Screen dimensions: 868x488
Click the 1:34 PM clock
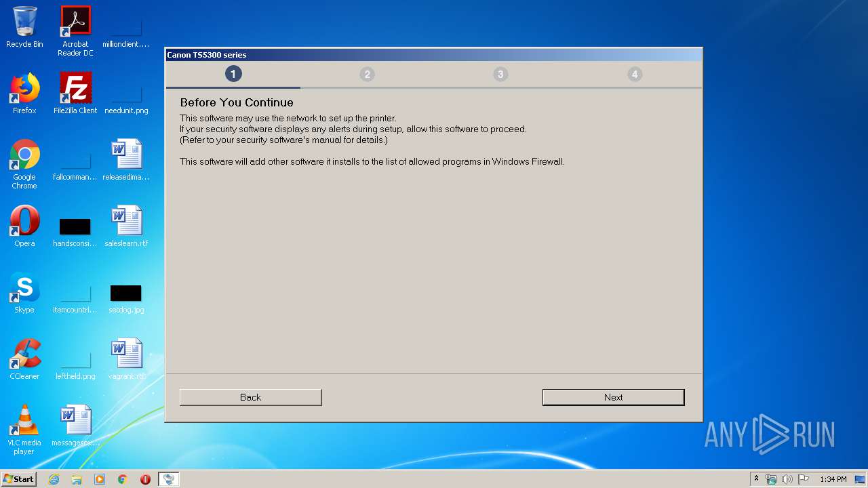[x=833, y=479]
